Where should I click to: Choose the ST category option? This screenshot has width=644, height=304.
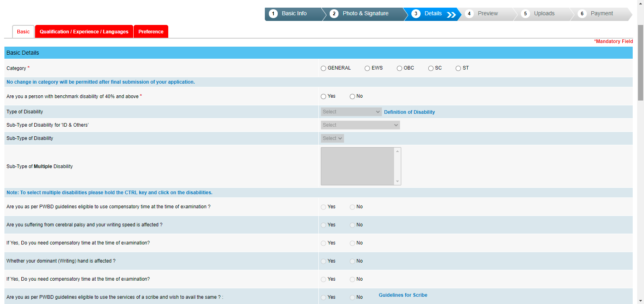pyautogui.click(x=458, y=68)
